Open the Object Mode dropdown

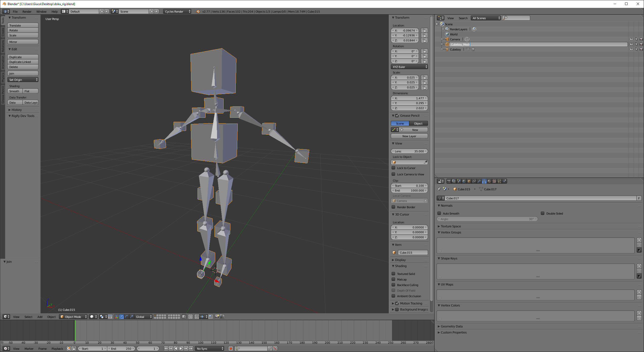pyautogui.click(x=73, y=317)
